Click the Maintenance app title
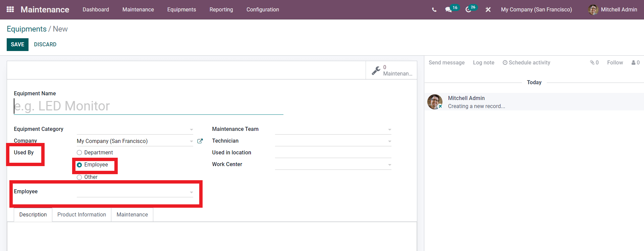The height and width of the screenshot is (251, 644). [45, 10]
